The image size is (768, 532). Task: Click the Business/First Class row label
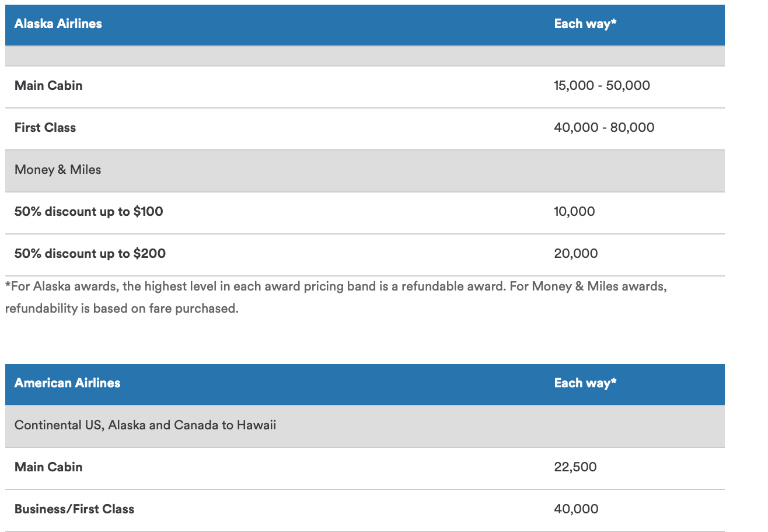click(x=74, y=509)
